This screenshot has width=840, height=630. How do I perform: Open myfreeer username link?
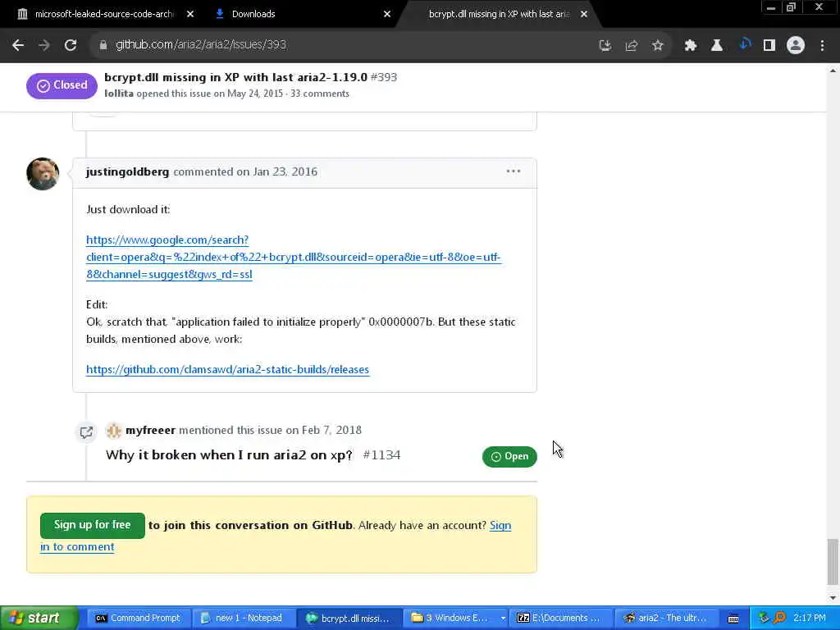pyautogui.click(x=151, y=430)
